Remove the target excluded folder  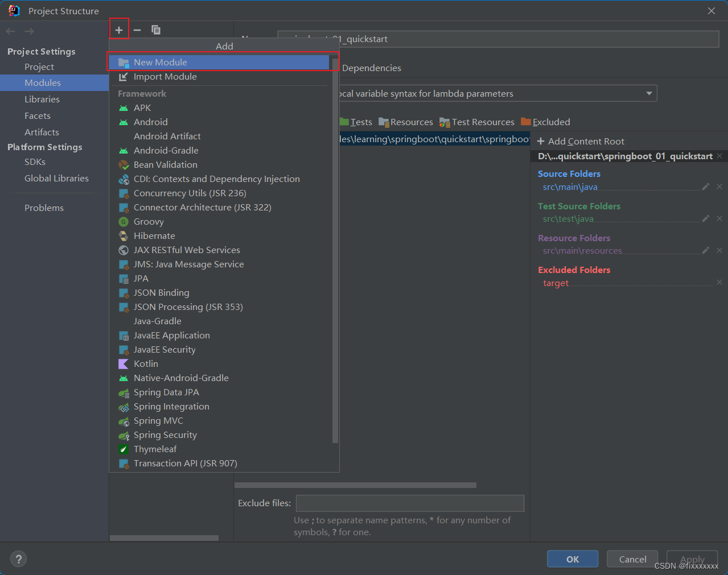[719, 282]
